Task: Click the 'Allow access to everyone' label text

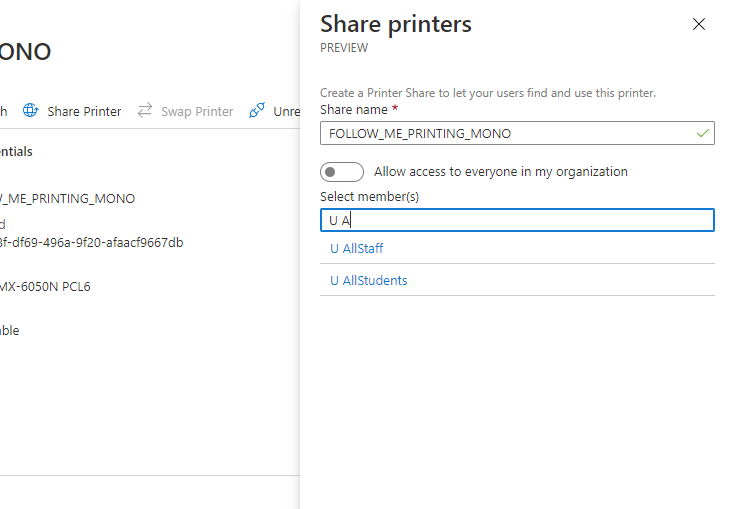Action: pyautogui.click(x=500, y=172)
